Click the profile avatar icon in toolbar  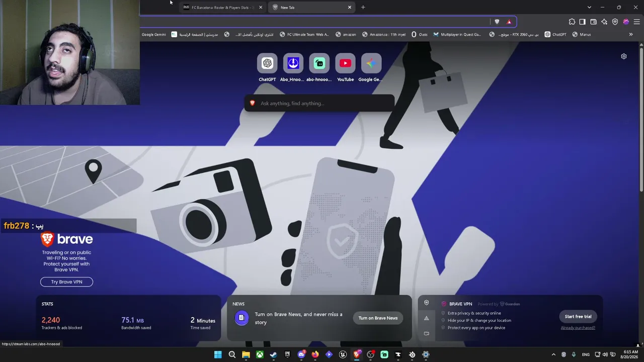tap(626, 22)
